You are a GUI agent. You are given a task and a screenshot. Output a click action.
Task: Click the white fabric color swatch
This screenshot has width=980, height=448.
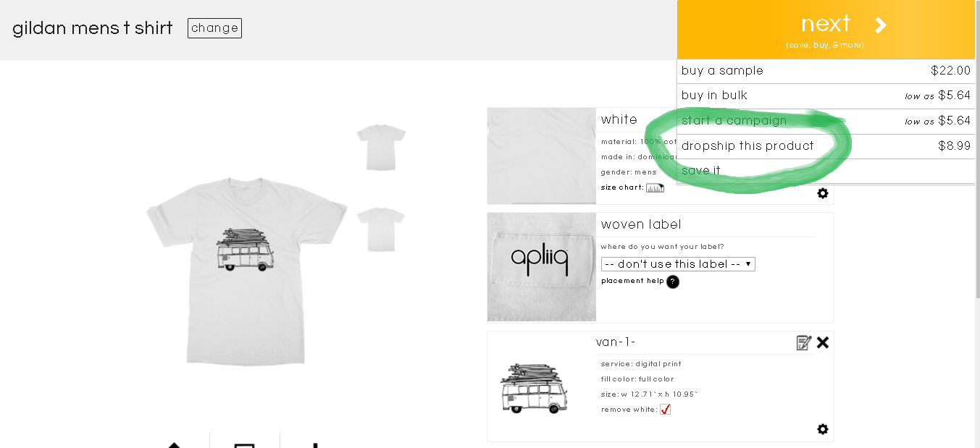coord(542,156)
